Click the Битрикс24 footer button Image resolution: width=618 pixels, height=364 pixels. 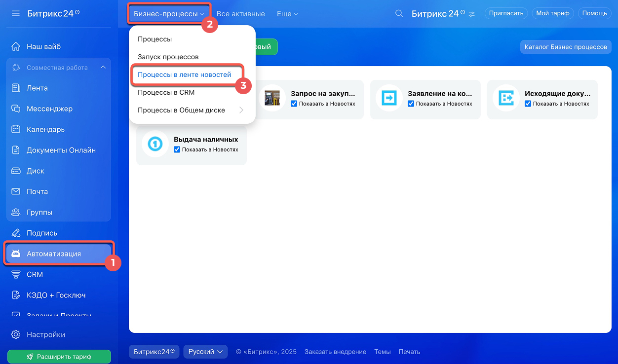(x=154, y=352)
